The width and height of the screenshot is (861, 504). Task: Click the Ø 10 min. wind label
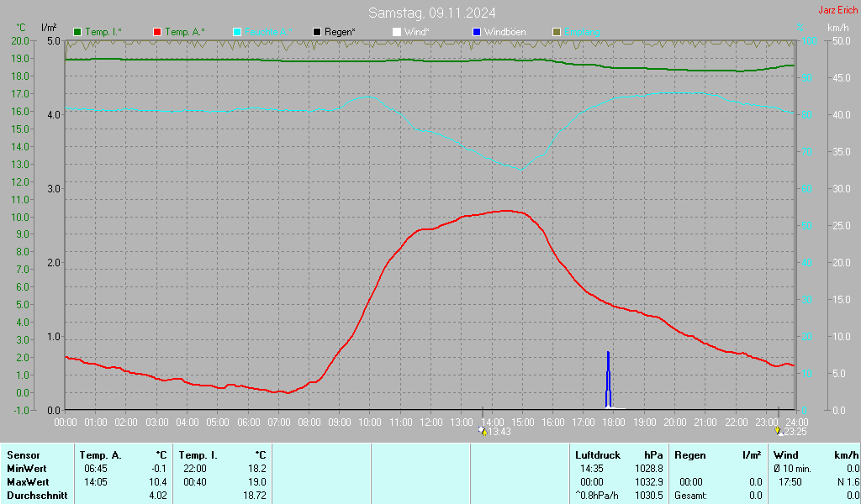792,469
